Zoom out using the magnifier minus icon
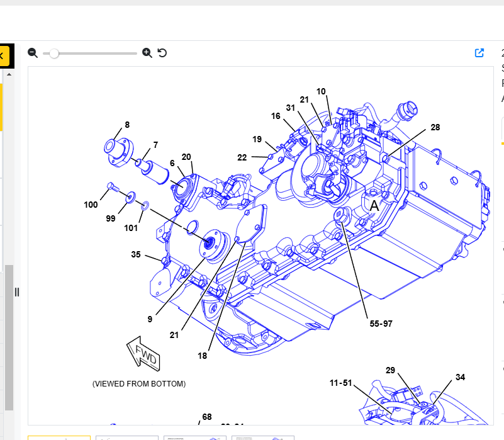The image size is (504, 440). pyautogui.click(x=33, y=53)
